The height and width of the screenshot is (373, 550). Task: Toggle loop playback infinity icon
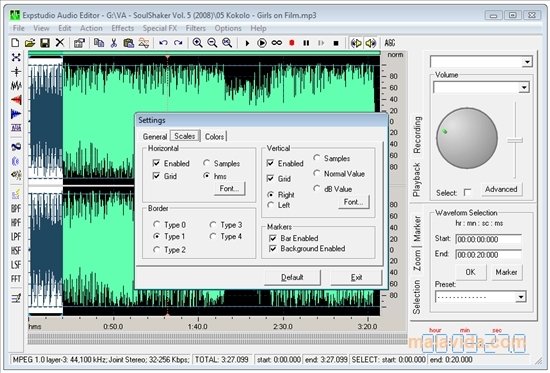coord(277,43)
